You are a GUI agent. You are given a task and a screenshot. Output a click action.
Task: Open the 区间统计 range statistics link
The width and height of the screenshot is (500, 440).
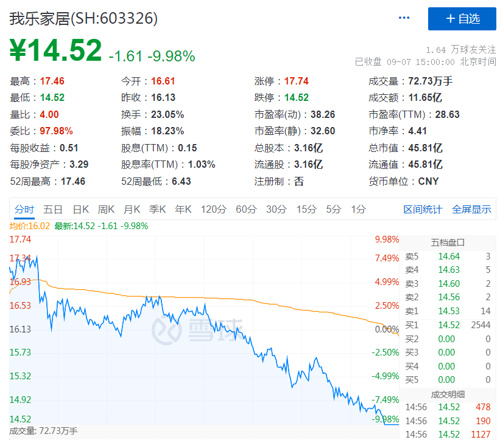pos(423,209)
